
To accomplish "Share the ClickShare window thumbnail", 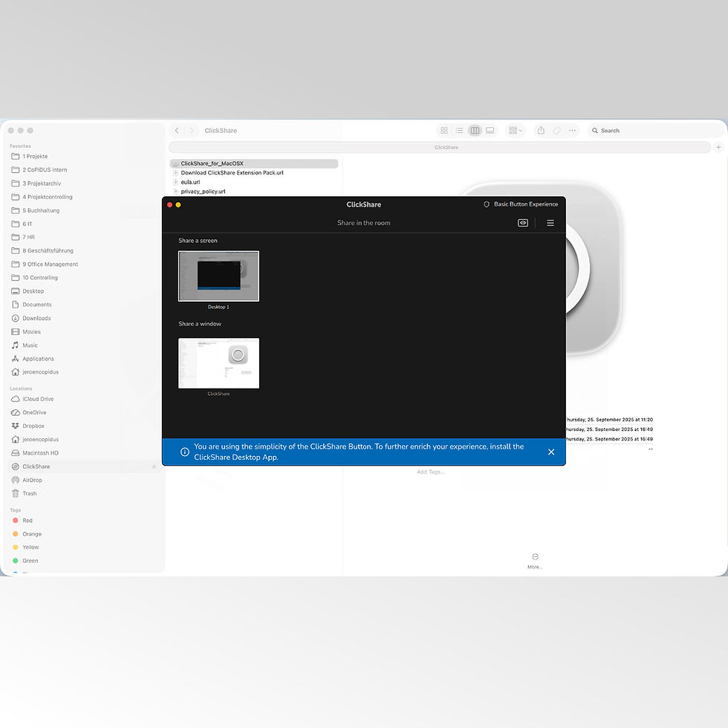I will click(x=218, y=363).
